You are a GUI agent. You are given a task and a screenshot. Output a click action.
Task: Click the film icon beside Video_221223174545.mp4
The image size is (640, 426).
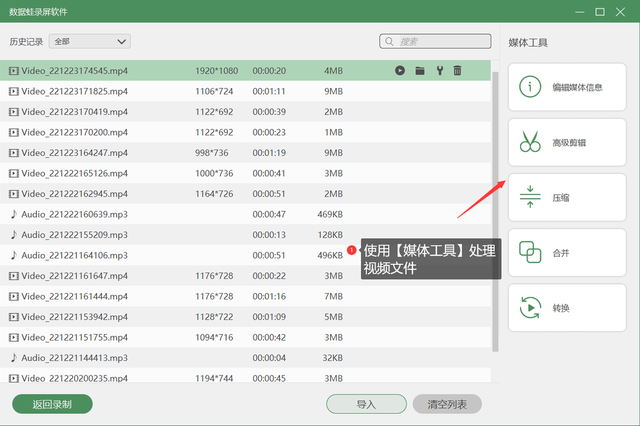coord(14,71)
